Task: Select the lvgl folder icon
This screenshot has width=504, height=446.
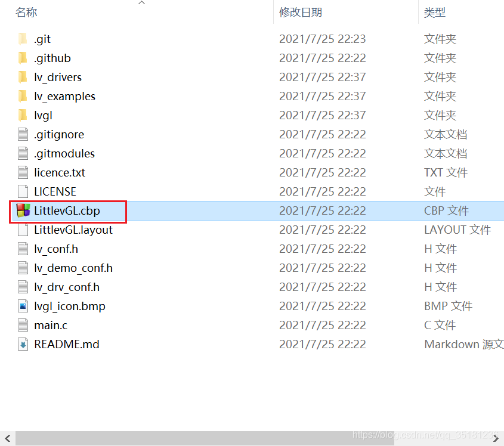Action: pyautogui.click(x=23, y=115)
